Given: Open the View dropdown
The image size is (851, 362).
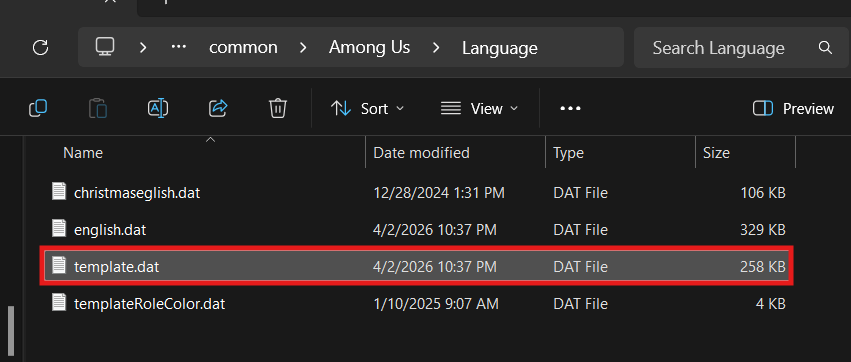Looking at the screenshot, I should tap(479, 109).
